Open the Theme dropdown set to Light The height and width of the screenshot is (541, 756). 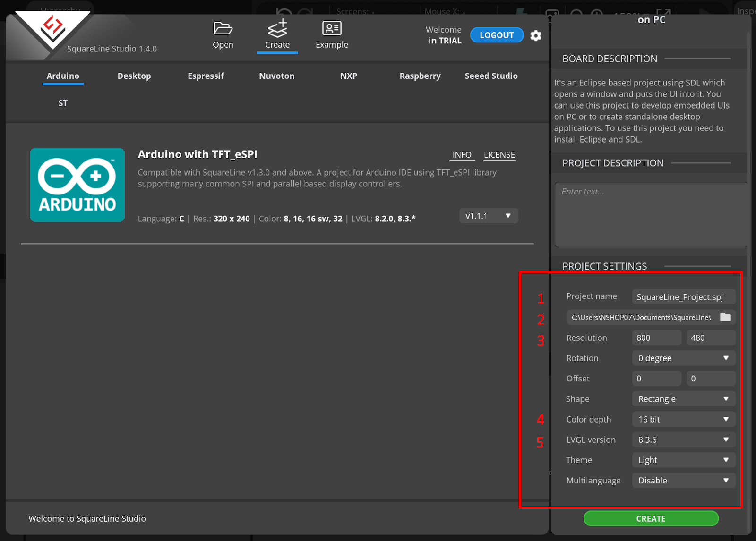tap(684, 460)
